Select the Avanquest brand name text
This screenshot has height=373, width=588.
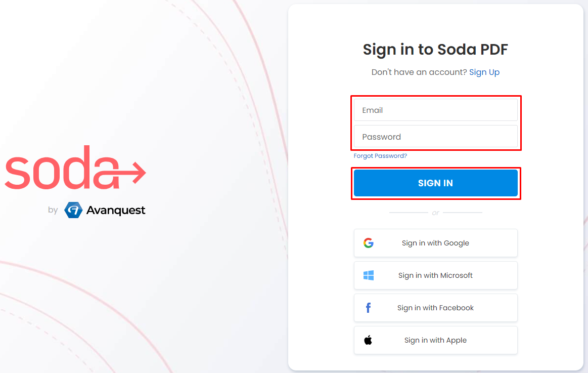coord(115,210)
